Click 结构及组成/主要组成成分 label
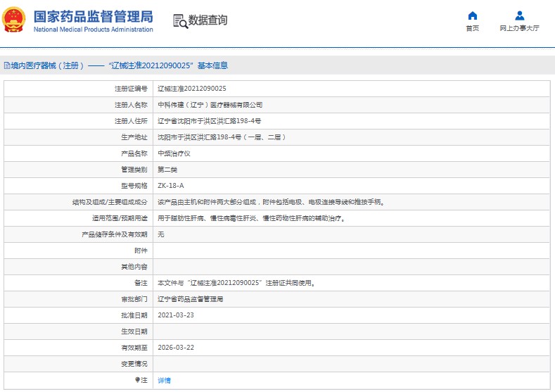 pos(110,202)
